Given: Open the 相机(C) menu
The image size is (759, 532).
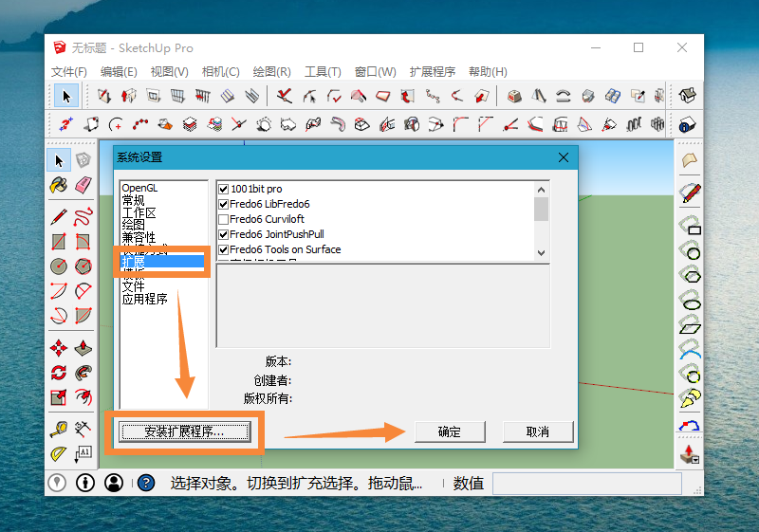Looking at the screenshot, I should (221, 72).
